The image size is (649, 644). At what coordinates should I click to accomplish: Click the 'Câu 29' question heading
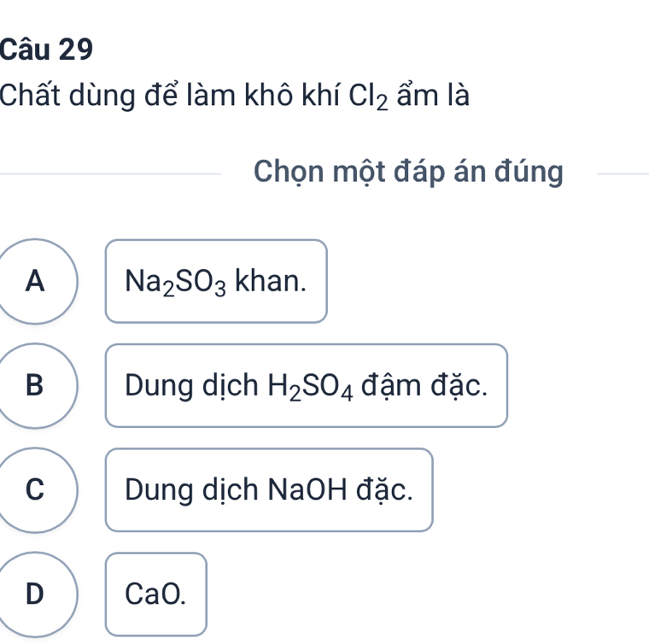(x=48, y=49)
